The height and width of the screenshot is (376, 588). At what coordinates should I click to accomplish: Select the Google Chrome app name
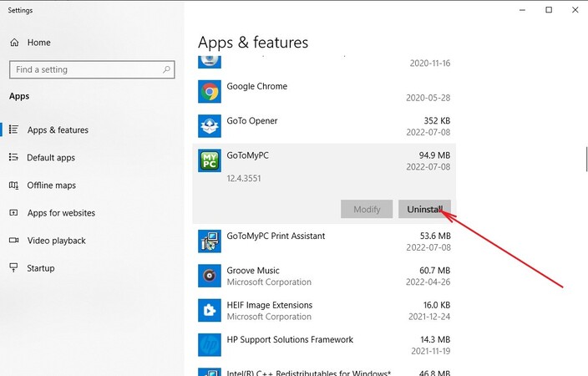[257, 86]
